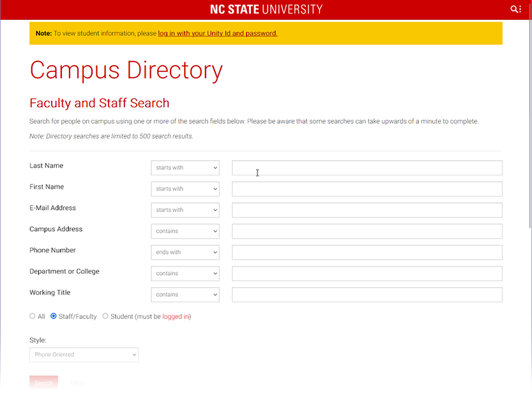Screen dimensions: 532x393
Task: Open the Working Title match-type dropdown
Action: click(185, 295)
